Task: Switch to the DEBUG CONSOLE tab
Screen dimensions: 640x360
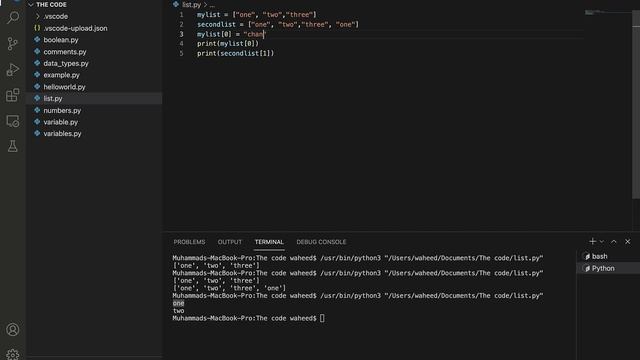Action: [x=321, y=242]
